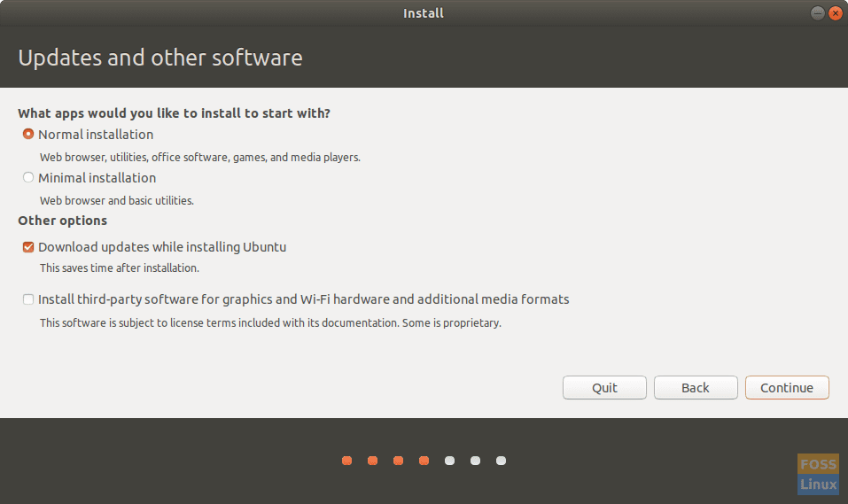This screenshot has height=504, width=848.
Task: Proceed with the Continue button
Action: (787, 388)
